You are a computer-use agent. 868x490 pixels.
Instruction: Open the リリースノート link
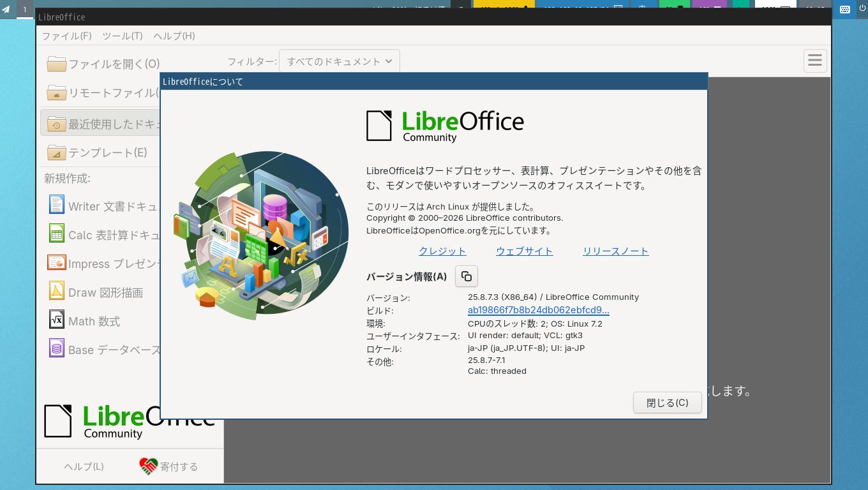[616, 251]
